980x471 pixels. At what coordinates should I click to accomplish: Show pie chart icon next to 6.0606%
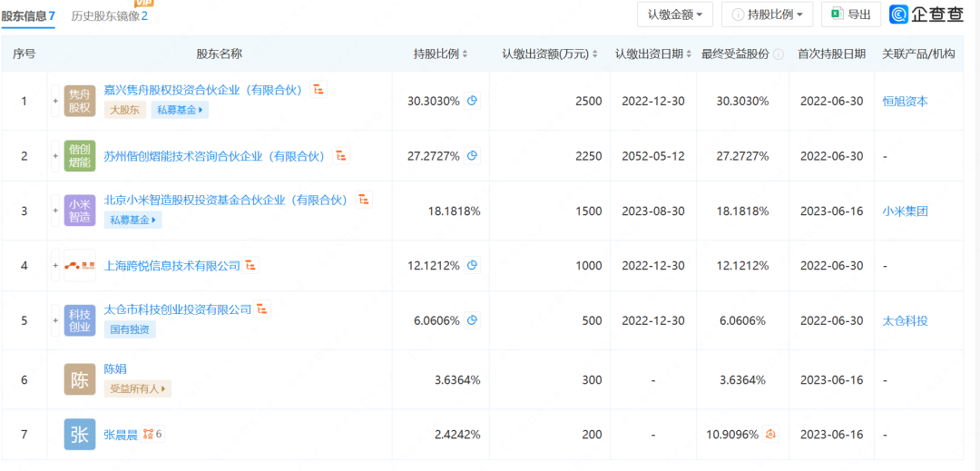473,320
